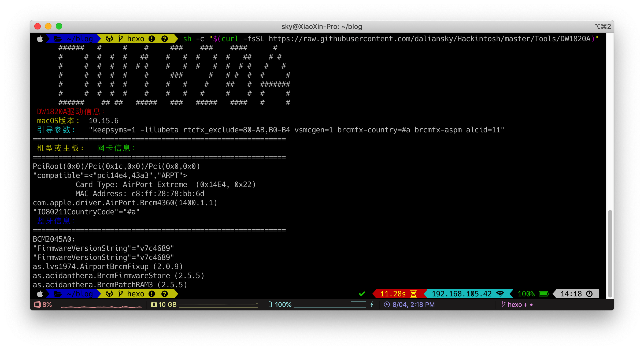644x350 pixels.
Task: Click the green checkmark status in prompt
Action: tap(362, 294)
